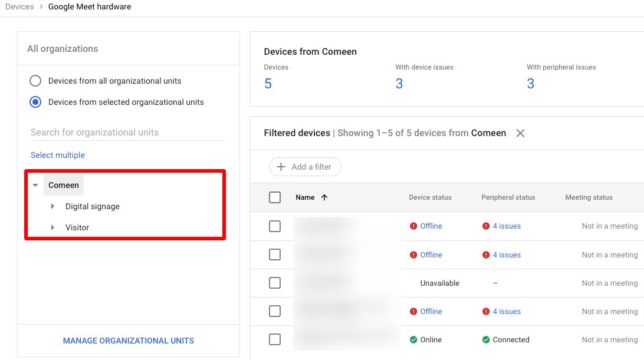The width and height of the screenshot is (644, 360).
Task: Clear the Comeen filter with the X icon
Action: (x=520, y=133)
